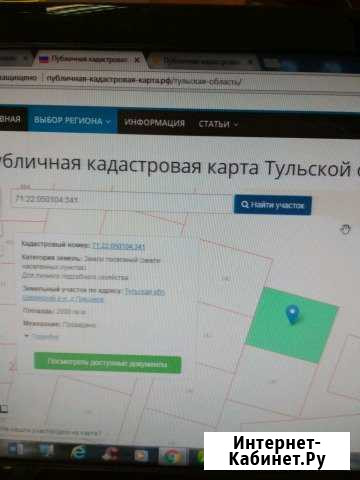Click the Найти участок search button
The width and height of the screenshot is (360, 480).
coord(273,204)
